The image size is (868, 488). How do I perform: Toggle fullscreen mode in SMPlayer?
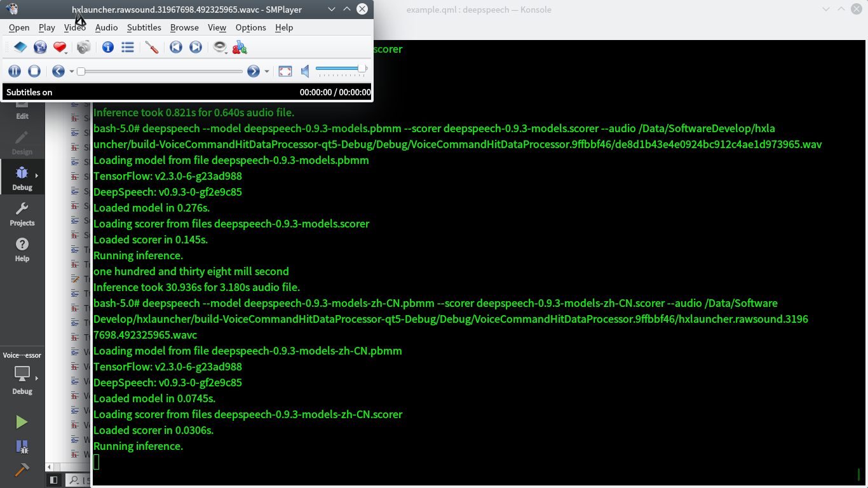tap(285, 71)
